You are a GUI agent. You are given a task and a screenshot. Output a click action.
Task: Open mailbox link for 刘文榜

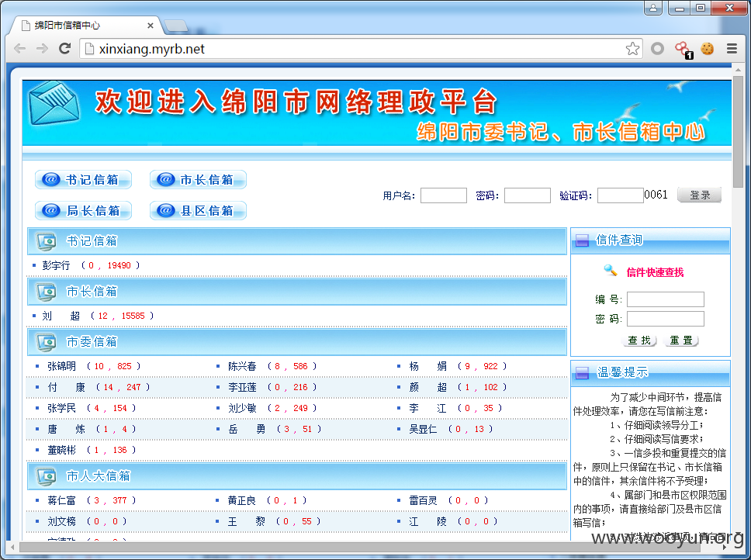(61, 522)
